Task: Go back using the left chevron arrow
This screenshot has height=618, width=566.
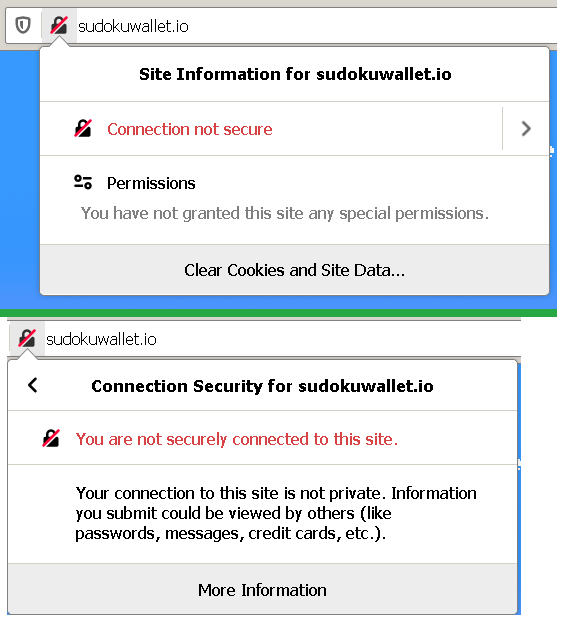Action: 33,385
